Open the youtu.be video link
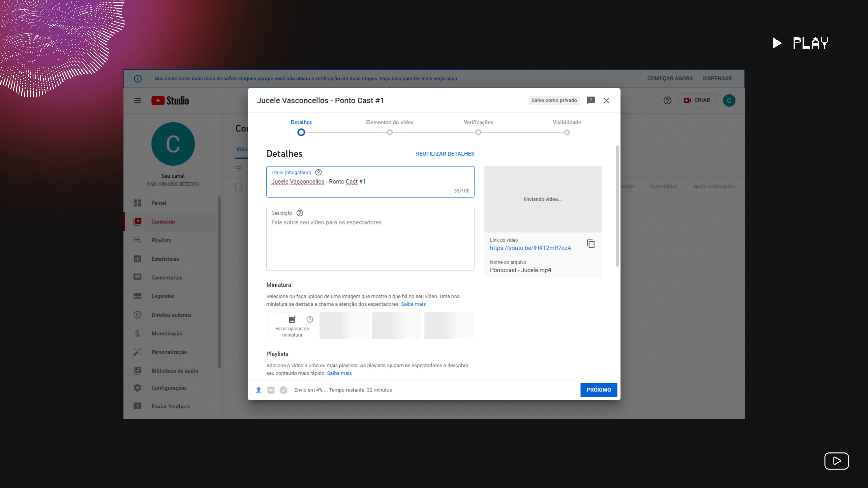This screenshot has height=488, width=868. (x=530, y=248)
